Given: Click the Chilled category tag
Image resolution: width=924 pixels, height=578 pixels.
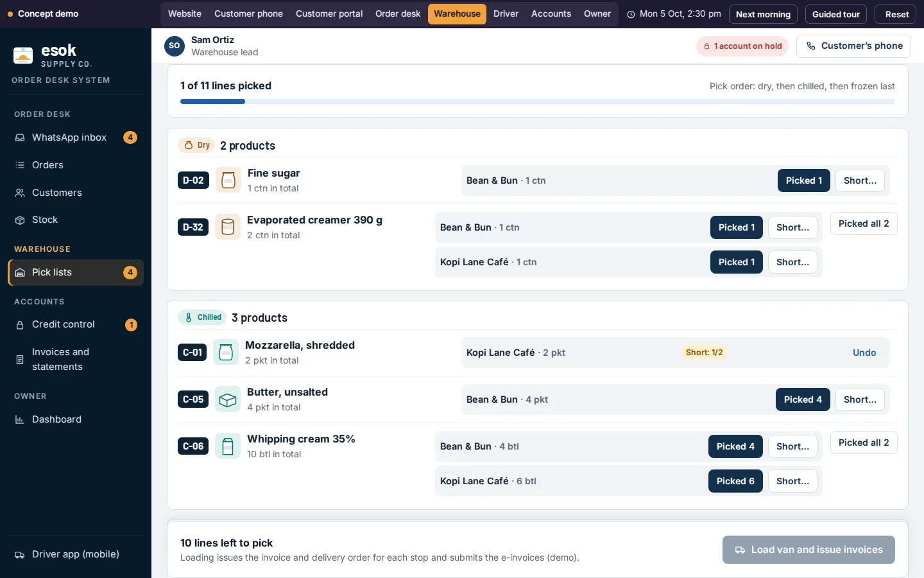Looking at the screenshot, I should [202, 317].
